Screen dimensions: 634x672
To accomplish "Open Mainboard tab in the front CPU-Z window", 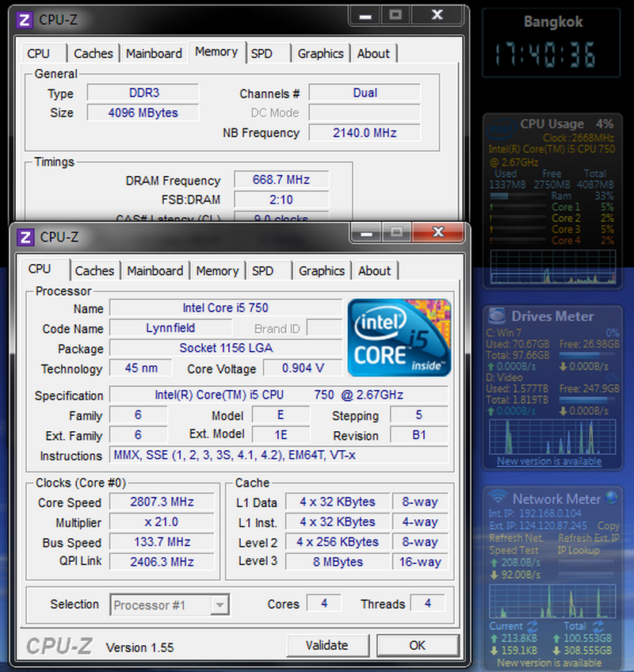I will (x=155, y=271).
